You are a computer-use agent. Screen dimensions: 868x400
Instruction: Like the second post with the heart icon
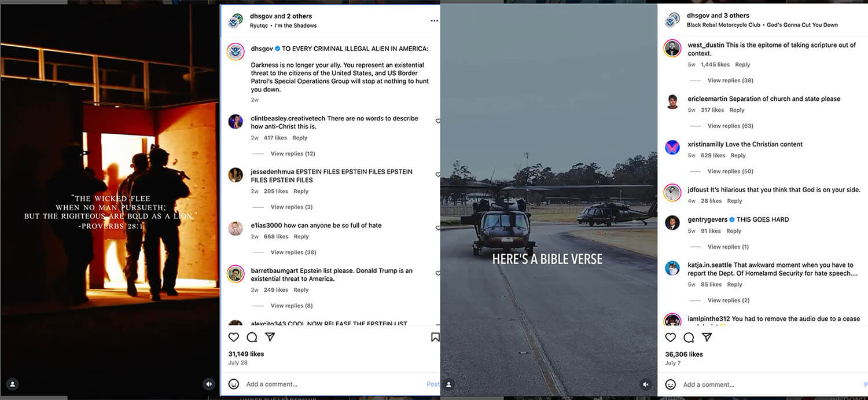671,337
